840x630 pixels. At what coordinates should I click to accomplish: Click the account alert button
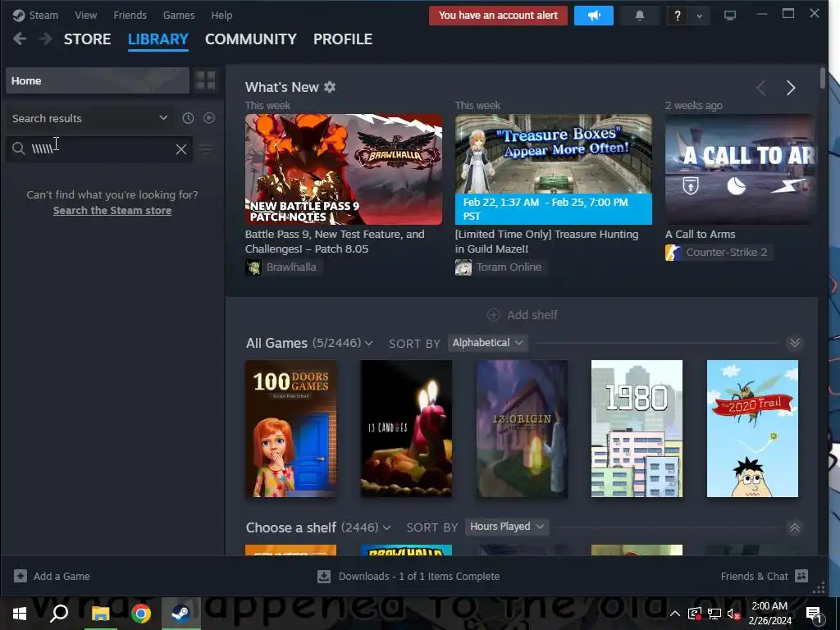(498, 16)
